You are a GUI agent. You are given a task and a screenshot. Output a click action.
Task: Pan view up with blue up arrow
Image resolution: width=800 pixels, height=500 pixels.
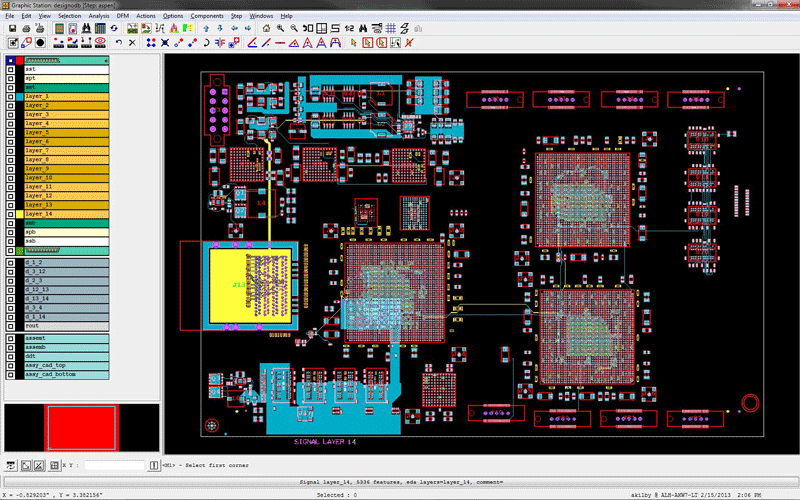(206, 29)
